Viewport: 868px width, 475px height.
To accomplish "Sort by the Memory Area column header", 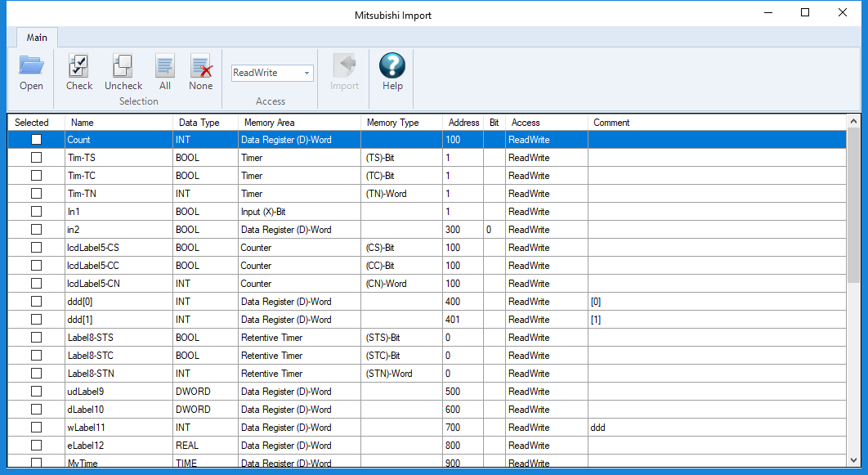I will pos(299,123).
